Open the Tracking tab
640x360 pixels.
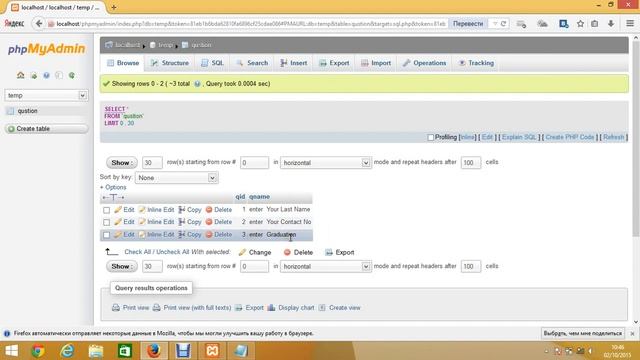[476, 63]
